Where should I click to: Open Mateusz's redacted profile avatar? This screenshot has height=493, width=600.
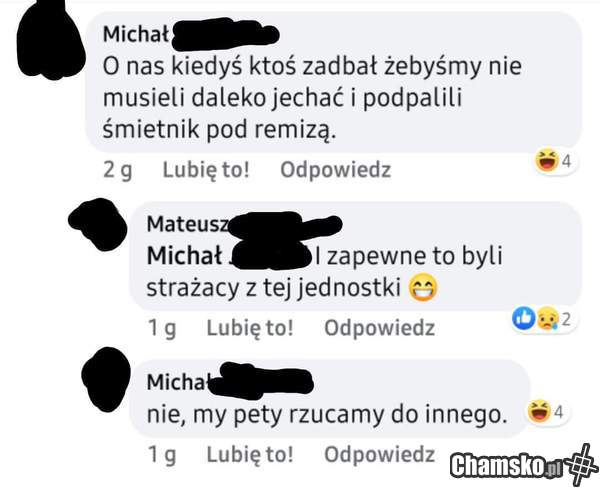click(x=98, y=225)
